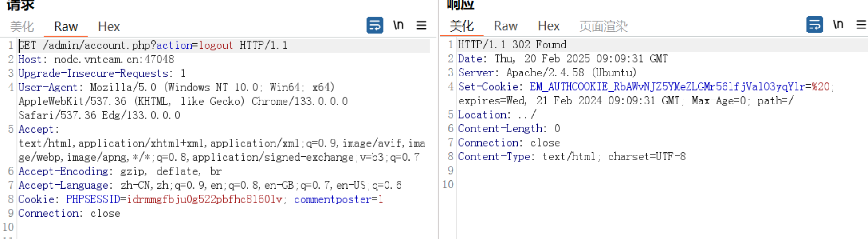Open the 页面渲染 tab in response panel
The width and height of the screenshot is (868, 239).
[603, 26]
